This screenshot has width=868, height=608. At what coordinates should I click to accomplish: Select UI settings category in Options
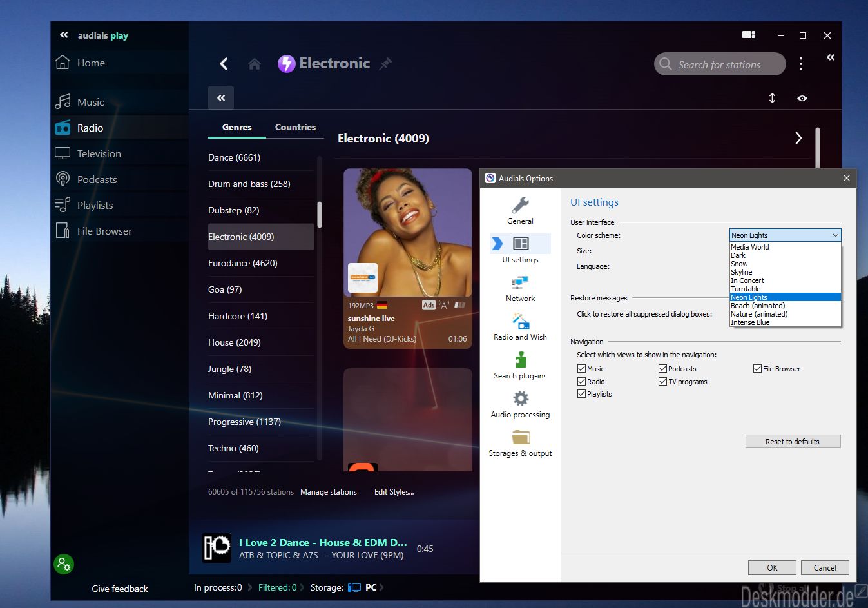click(x=520, y=249)
